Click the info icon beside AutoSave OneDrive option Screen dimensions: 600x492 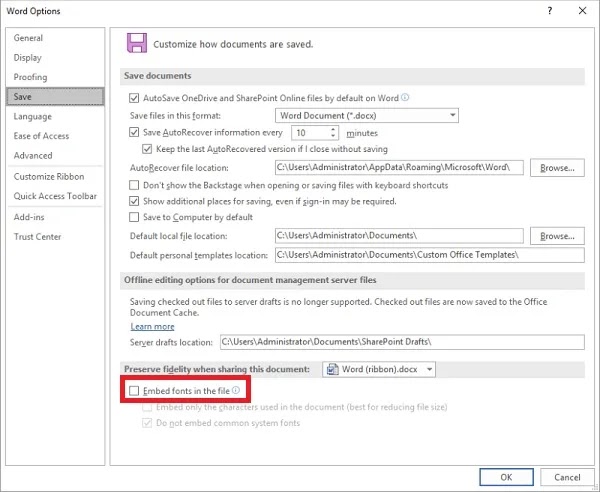405,98
